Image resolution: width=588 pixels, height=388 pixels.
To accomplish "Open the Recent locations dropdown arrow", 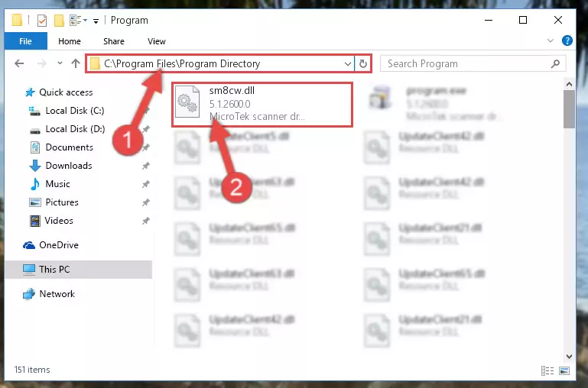I will [60, 63].
